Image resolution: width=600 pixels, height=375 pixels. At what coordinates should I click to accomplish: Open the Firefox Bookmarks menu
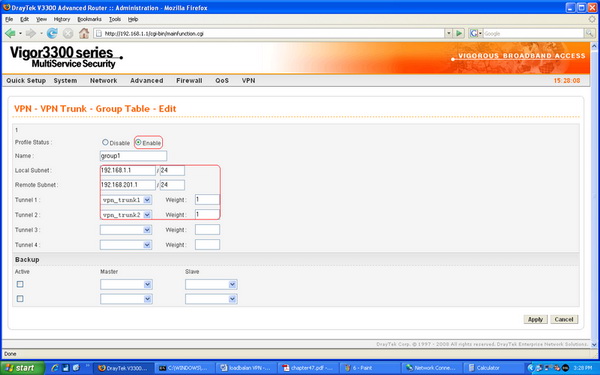[x=90, y=19]
